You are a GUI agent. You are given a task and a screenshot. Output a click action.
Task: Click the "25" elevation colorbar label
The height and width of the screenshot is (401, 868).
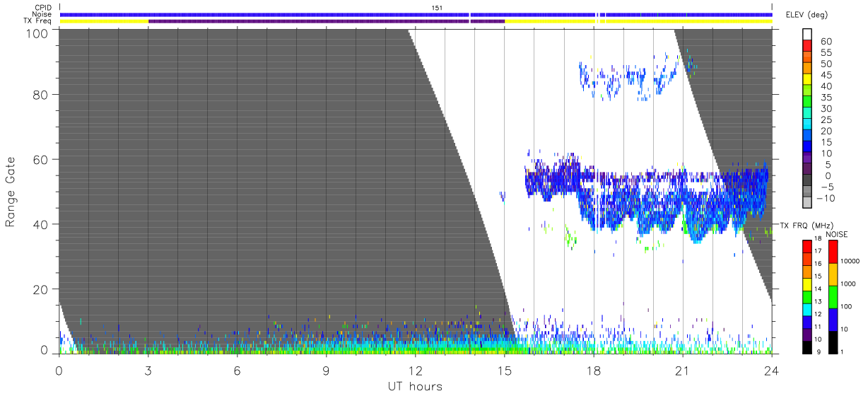point(825,120)
